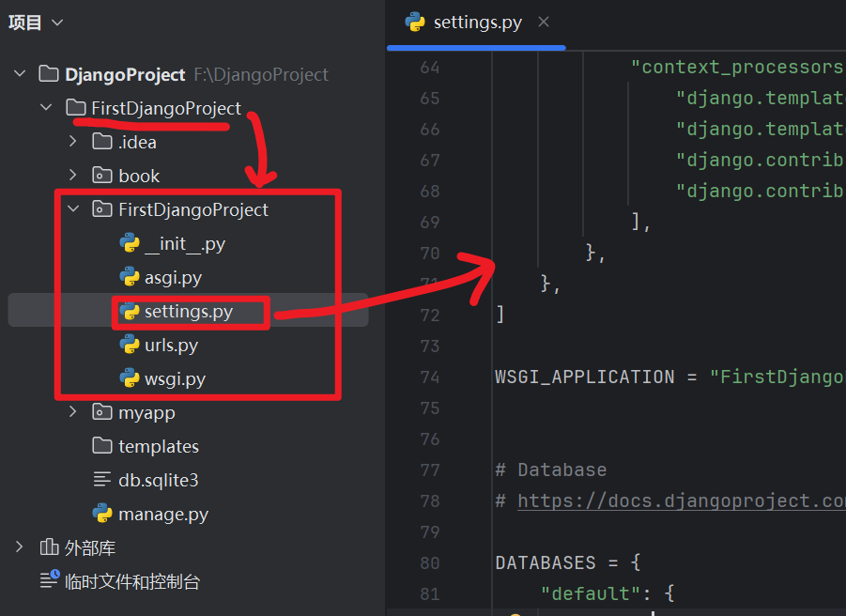
Task: Click the manage.py Python file icon
Action: (x=102, y=514)
